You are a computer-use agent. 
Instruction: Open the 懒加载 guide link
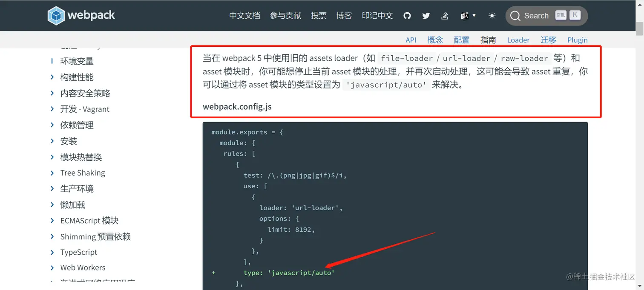pyautogui.click(x=73, y=205)
